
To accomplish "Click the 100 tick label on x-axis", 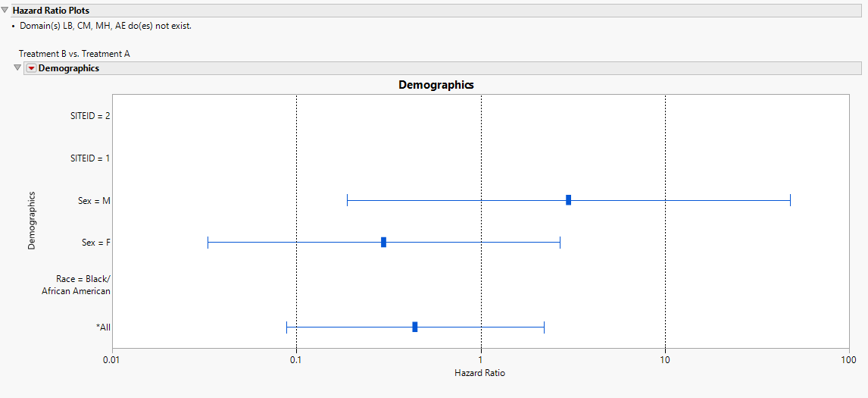I will point(848,359).
